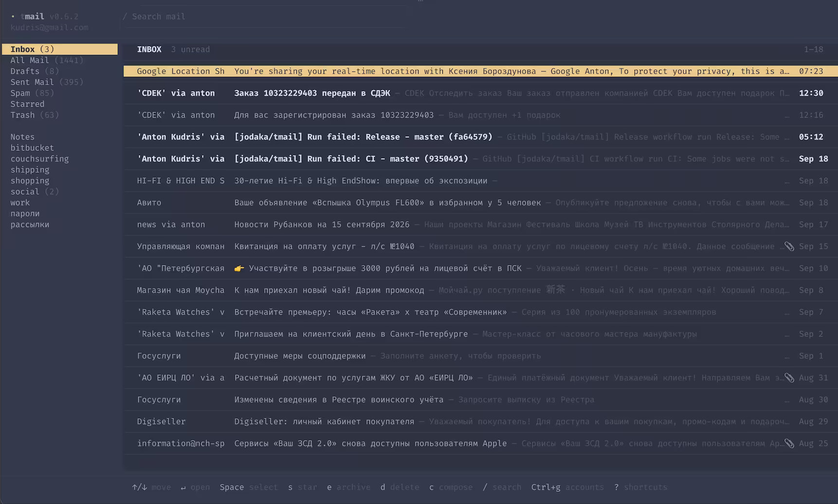Open the Trash folder
Viewport: 838px width, 504px height.
(60, 115)
